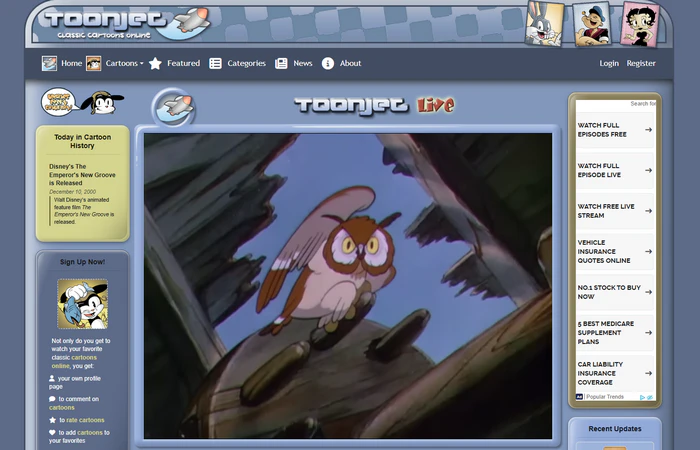The height and width of the screenshot is (450, 700).
Task: Click the Sign Up mascot image
Action: click(x=83, y=304)
